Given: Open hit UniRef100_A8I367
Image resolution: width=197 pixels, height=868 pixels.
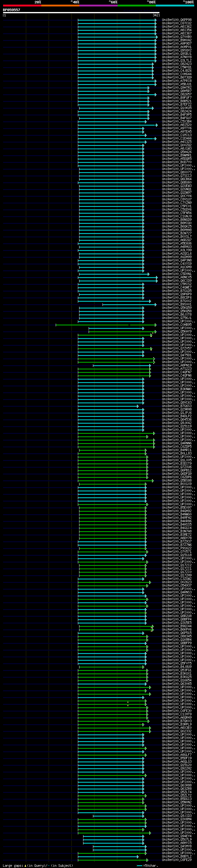Looking at the screenshot, I should [x=176, y=33].
